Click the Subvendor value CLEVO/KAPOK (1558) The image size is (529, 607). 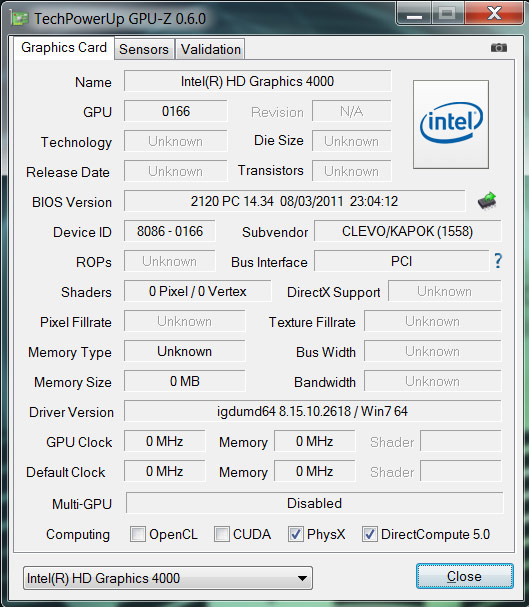pyautogui.click(x=407, y=231)
